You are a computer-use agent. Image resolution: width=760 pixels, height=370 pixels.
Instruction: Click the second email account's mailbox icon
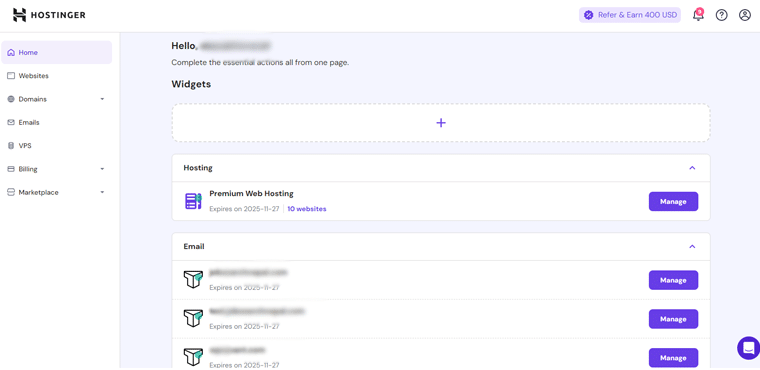pos(193,319)
